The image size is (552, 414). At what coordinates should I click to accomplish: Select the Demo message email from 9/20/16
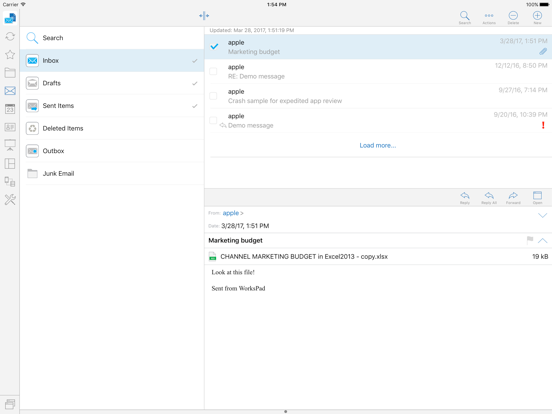(378, 120)
